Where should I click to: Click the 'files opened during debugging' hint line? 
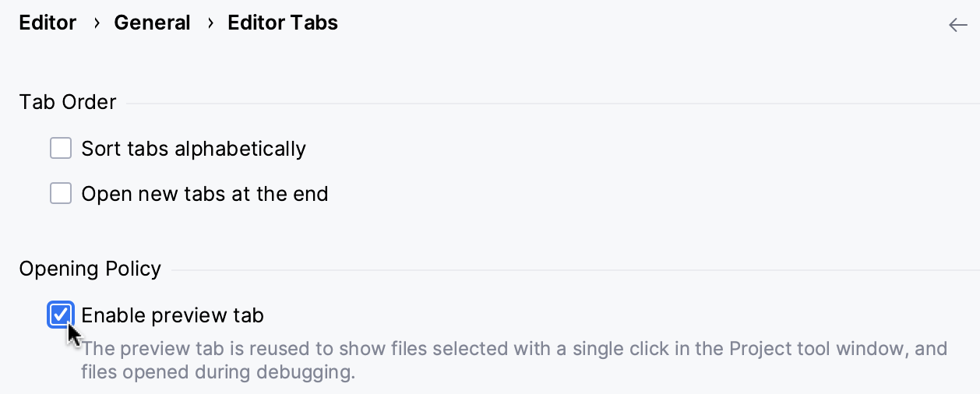point(217,372)
